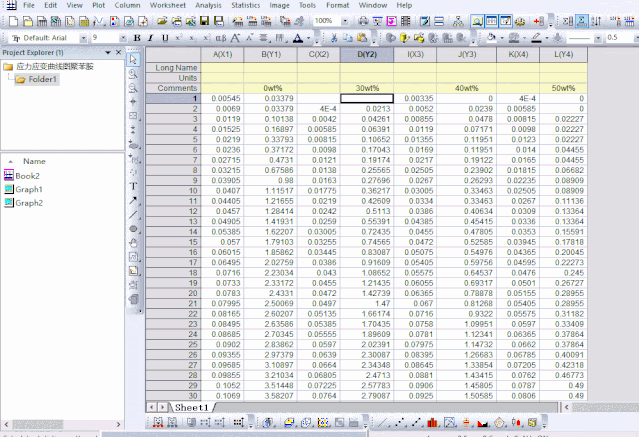Screen dimensions: 639x437
Task: Click the Add New Columns icon
Action: click(x=538, y=21)
